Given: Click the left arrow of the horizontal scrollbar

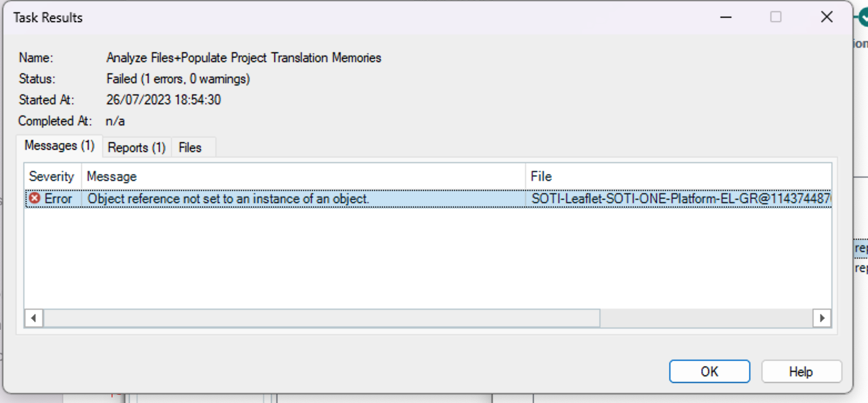Looking at the screenshot, I should pyautogui.click(x=34, y=319).
